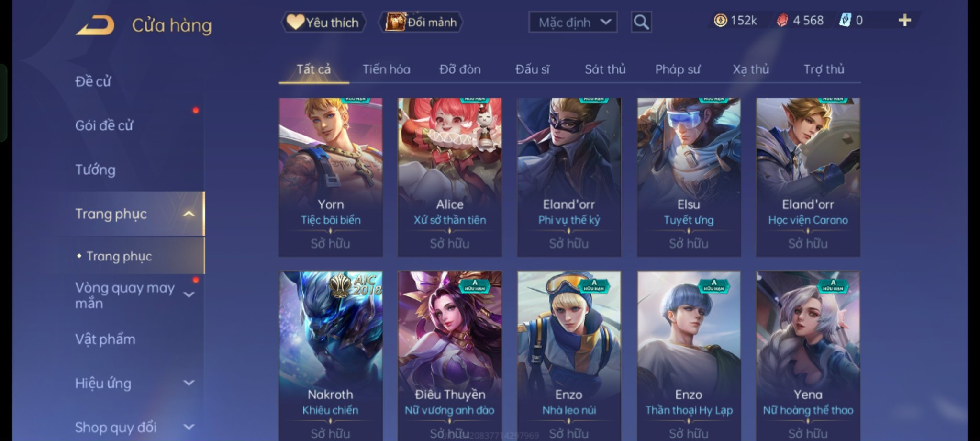Tap the red gem balance icon
This screenshot has width=980, height=441.
tap(782, 20)
